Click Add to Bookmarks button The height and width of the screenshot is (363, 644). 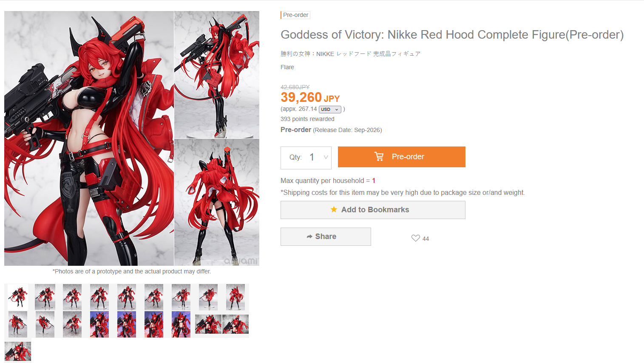pos(373,210)
